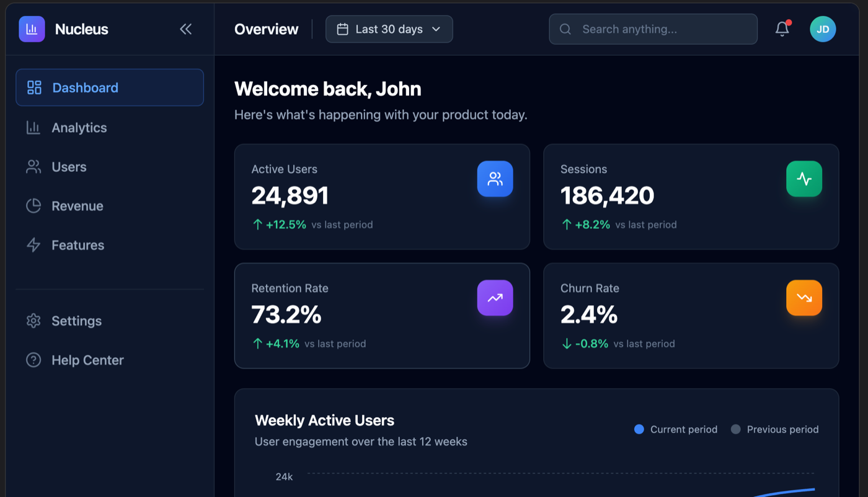Image resolution: width=868 pixels, height=497 pixels.
Task: Click the +8.2% change text
Action: 593,225
